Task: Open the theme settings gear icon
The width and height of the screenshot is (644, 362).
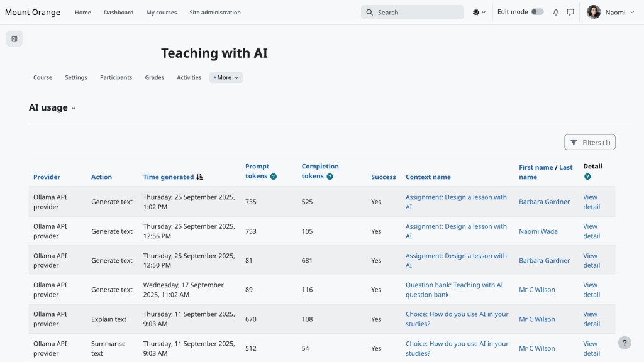Action: (x=475, y=13)
